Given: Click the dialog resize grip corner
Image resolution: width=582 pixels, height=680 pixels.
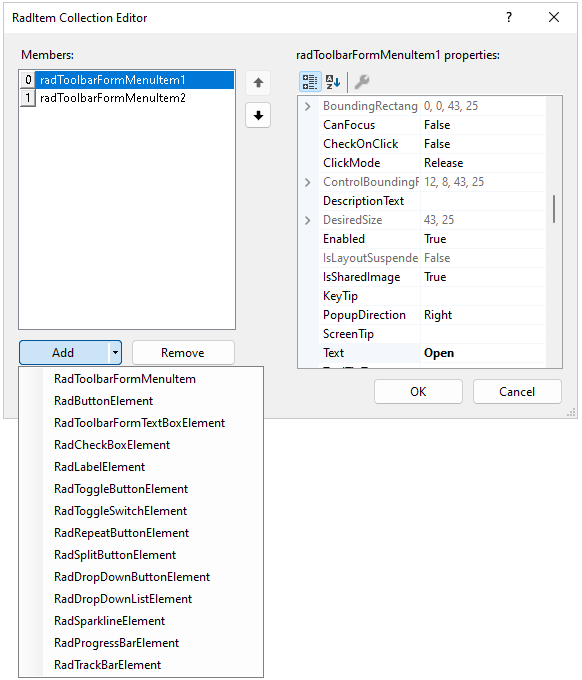Looking at the screenshot, I should pyautogui.click(x=572, y=412).
